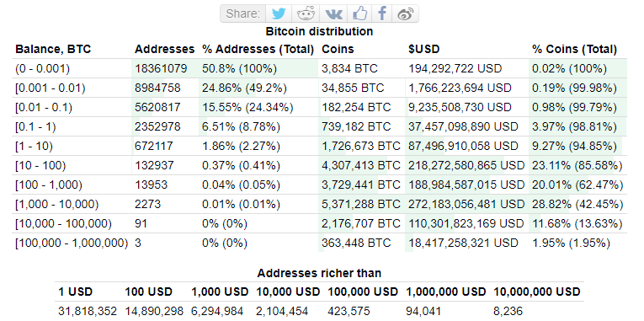Click the Coins column header
644x321 pixels.
coord(338,50)
